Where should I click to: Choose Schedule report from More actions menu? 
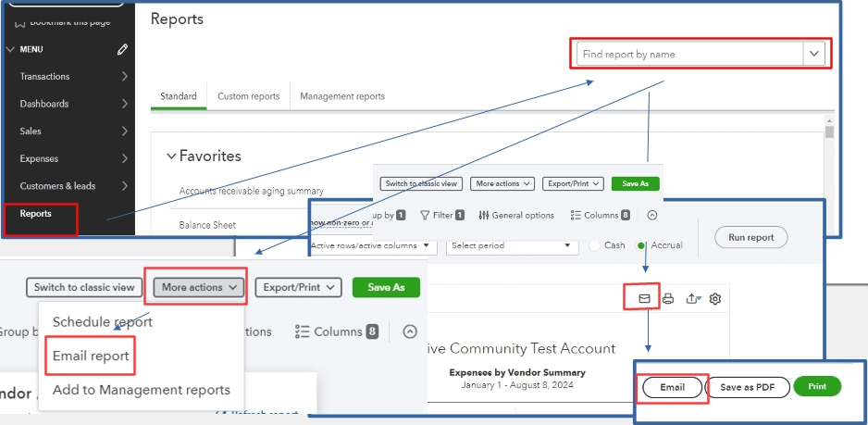tap(102, 322)
